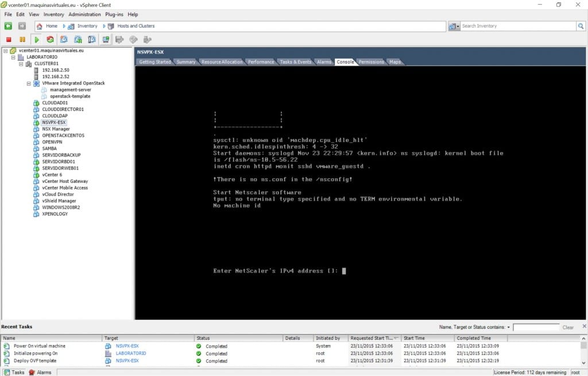Click the red Power Off toolbar icon
The width and height of the screenshot is (588, 376).
click(x=9, y=40)
